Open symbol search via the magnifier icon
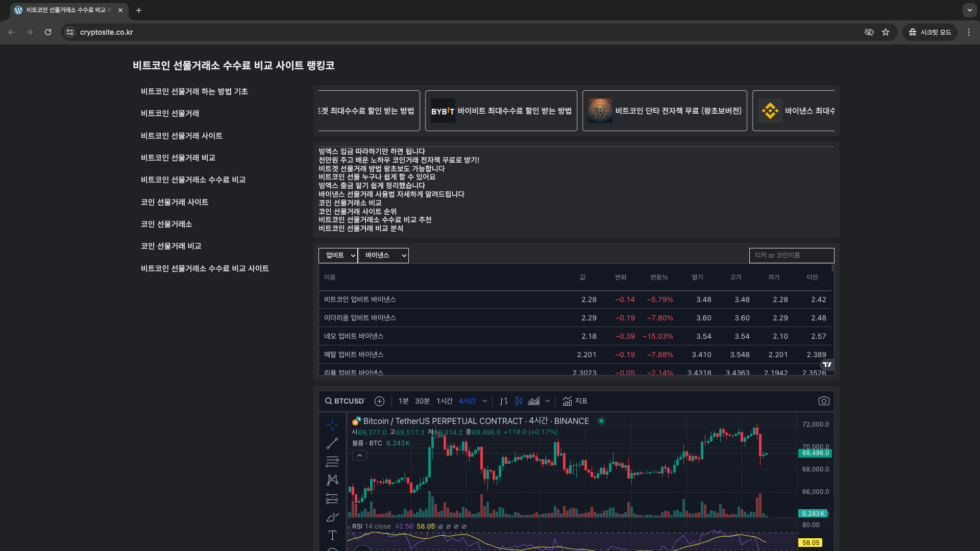The width and height of the screenshot is (980, 551). 328,401
